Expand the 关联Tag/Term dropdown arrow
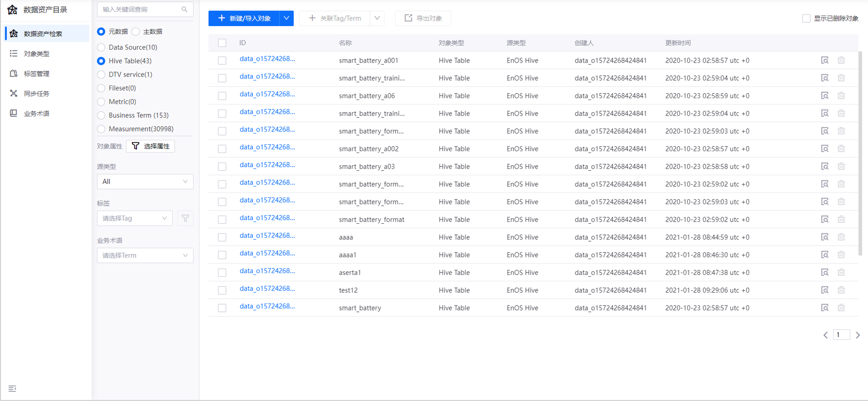This screenshot has height=401, width=868. tap(377, 18)
